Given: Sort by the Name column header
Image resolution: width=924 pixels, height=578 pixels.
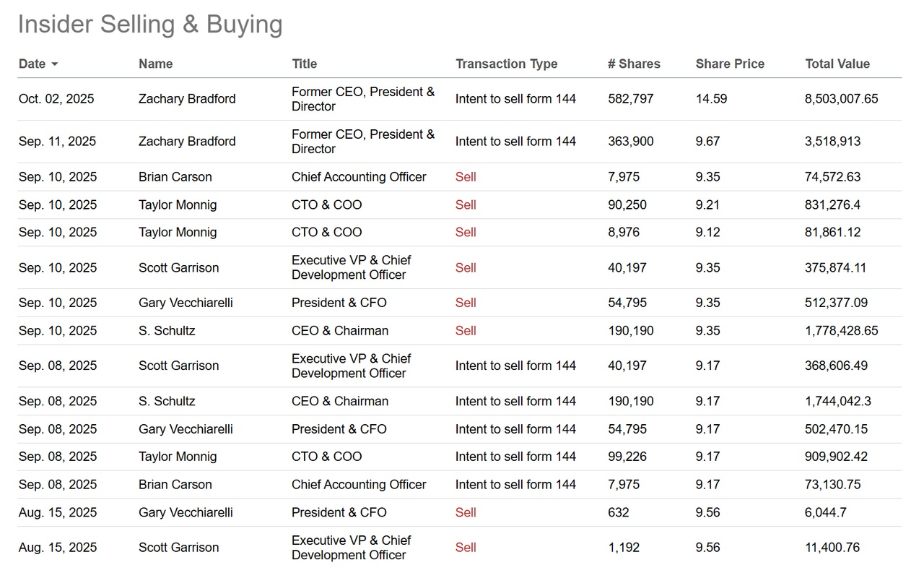Looking at the screenshot, I should (155, 64).
